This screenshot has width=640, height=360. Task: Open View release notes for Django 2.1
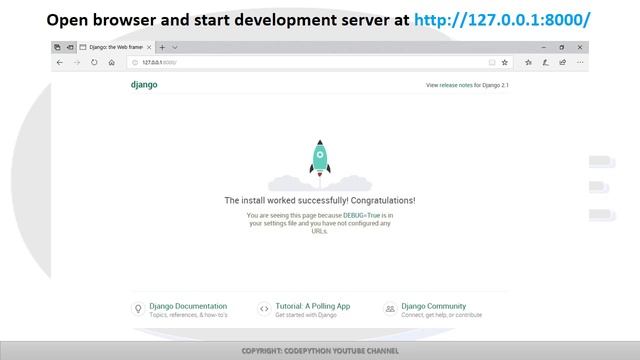467,85
